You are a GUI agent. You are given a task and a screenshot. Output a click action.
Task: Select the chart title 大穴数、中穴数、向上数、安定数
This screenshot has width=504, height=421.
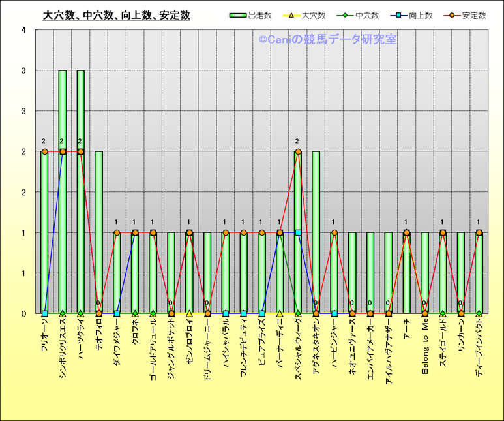(x=116, y=15)
